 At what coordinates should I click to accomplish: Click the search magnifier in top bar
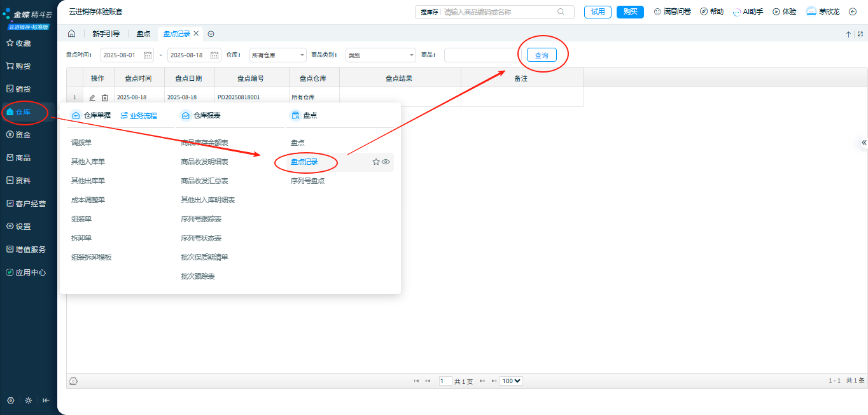pyautogui.click(x=561, y=11)
